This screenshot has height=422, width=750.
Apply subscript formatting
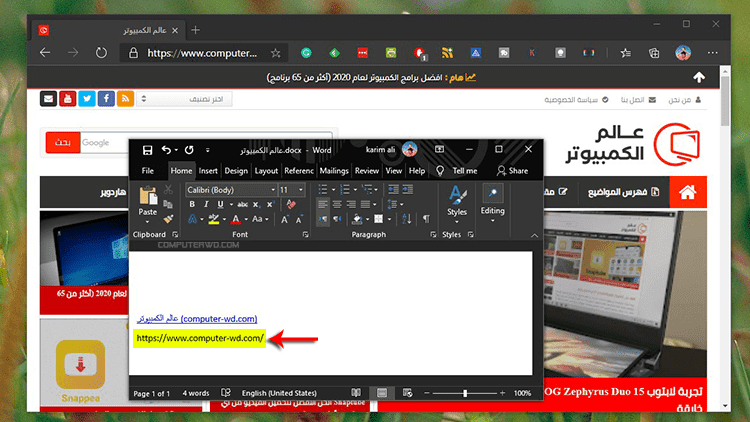click(x=256, y=204)
